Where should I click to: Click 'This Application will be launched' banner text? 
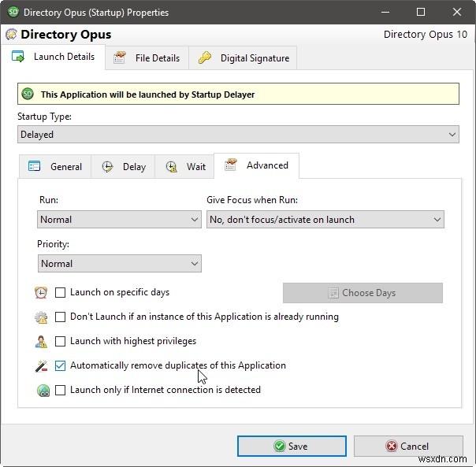(x=147, y=95)
